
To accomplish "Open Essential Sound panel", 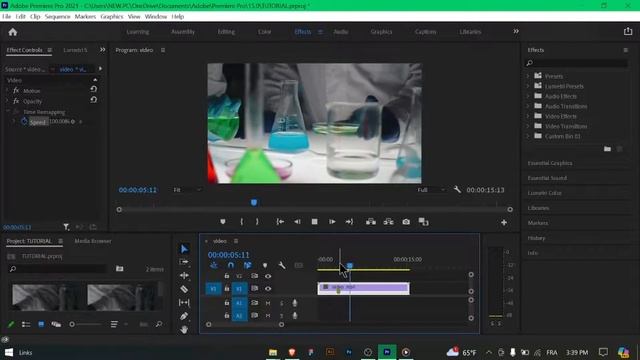I will click(x=547, y=178).
